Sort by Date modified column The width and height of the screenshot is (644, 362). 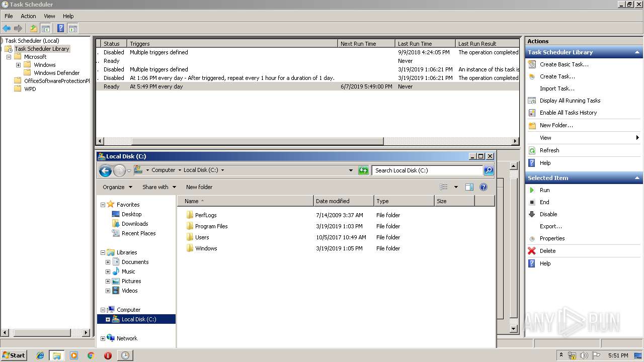(x=344, y=201)
